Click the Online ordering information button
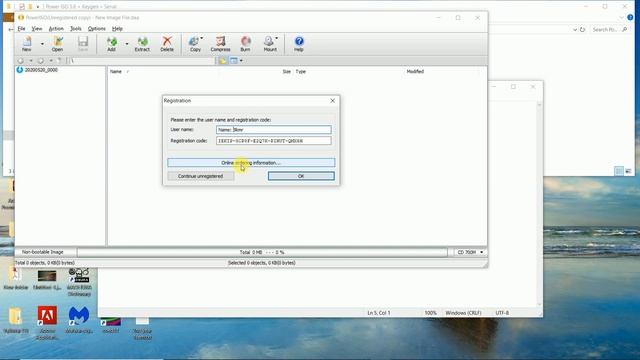This screenshot has width=640, height=360. click(251, 163)
